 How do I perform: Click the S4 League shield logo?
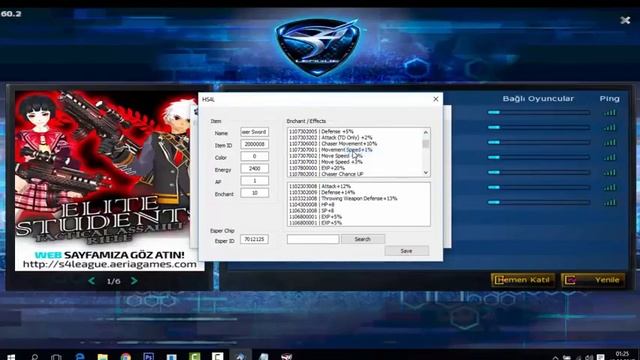coord(318,46)
